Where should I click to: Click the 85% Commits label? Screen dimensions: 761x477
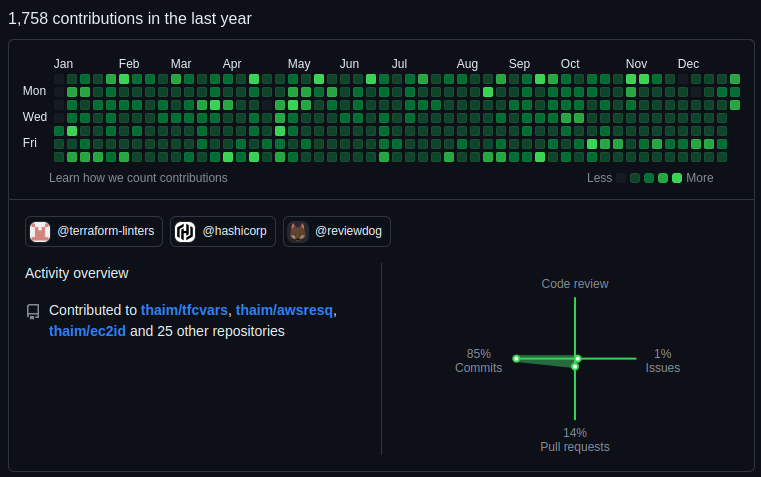pyautogui.click(x=479, y=361)
